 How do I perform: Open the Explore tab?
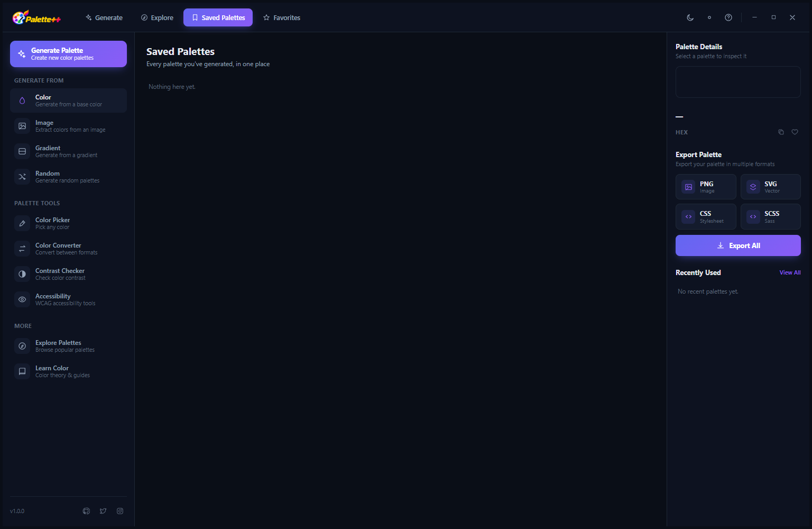[x=157, y=17]
